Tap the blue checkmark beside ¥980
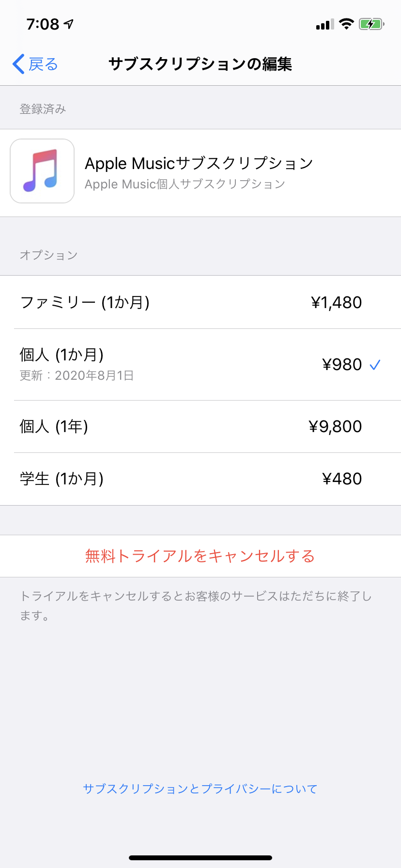 (375, 365)
